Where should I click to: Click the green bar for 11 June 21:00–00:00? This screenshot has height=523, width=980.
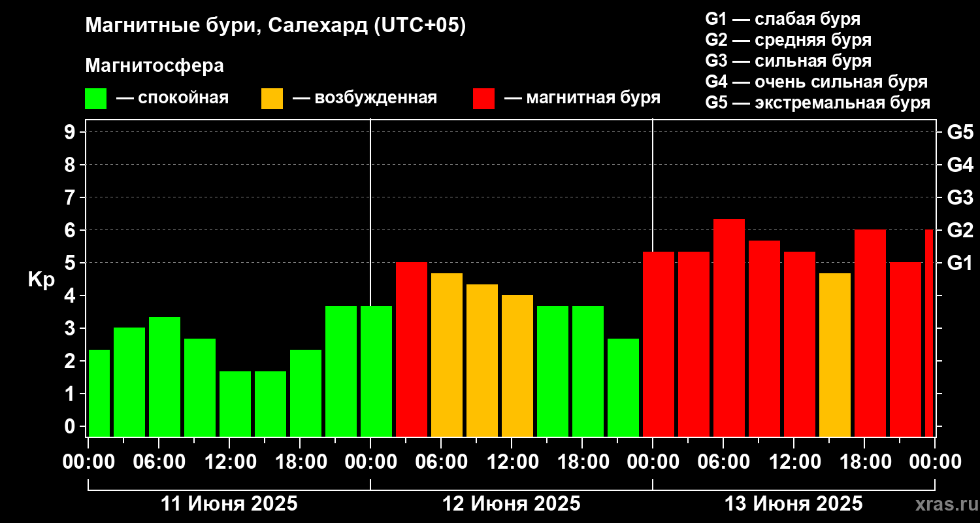[341, 371]
